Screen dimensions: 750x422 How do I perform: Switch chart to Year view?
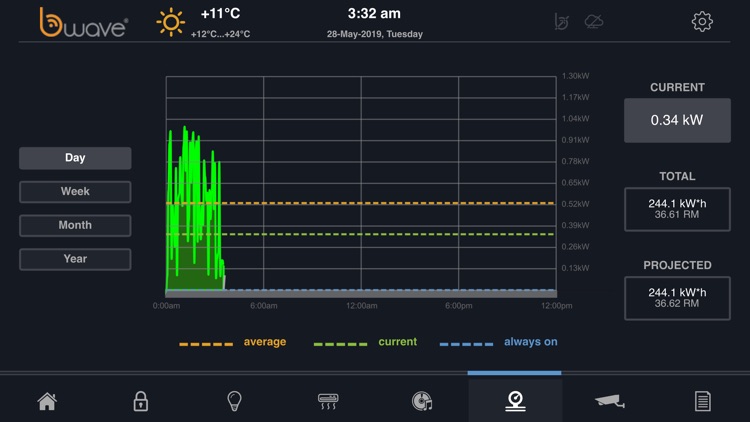coord(75,259)
